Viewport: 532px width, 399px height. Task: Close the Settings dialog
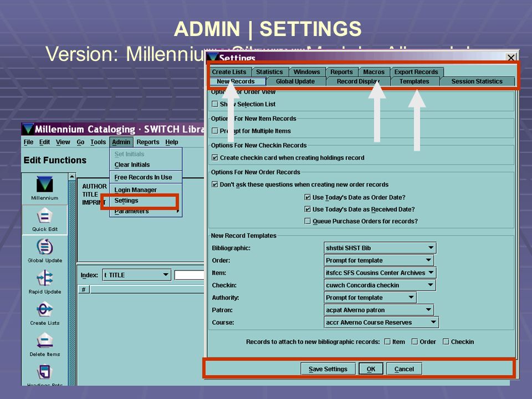click(x=511, y=57)
